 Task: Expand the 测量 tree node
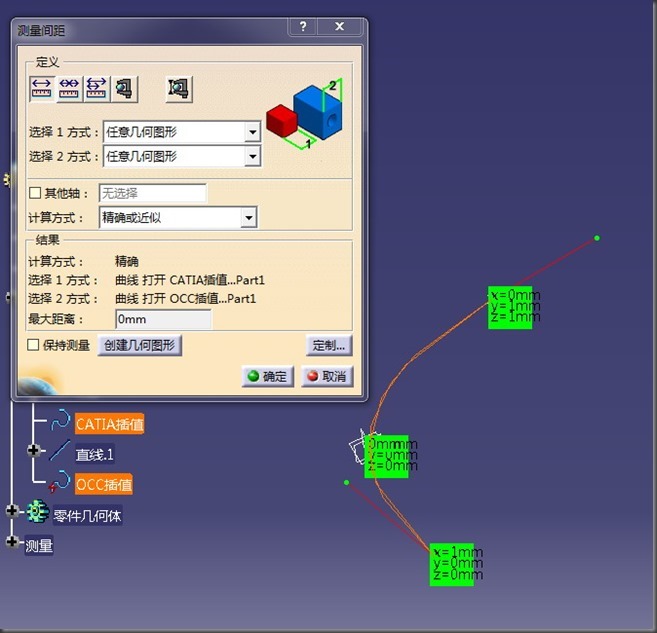click(12, 543)
